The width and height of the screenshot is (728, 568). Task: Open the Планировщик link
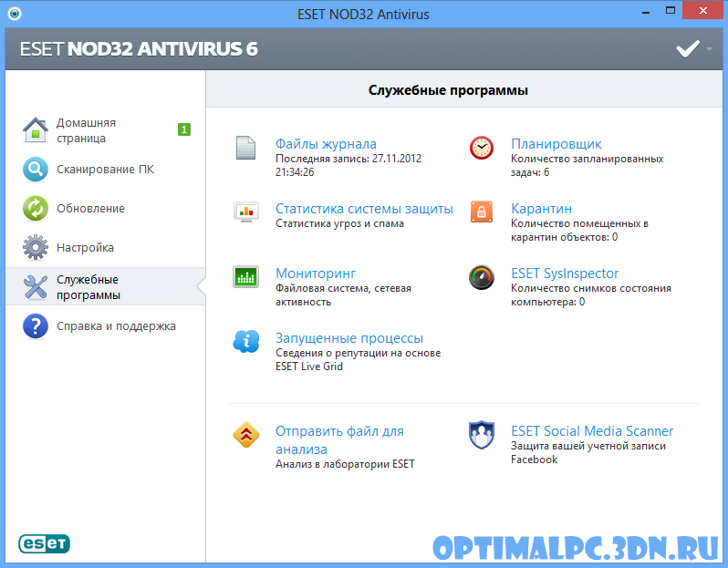(x=556, y=144)
